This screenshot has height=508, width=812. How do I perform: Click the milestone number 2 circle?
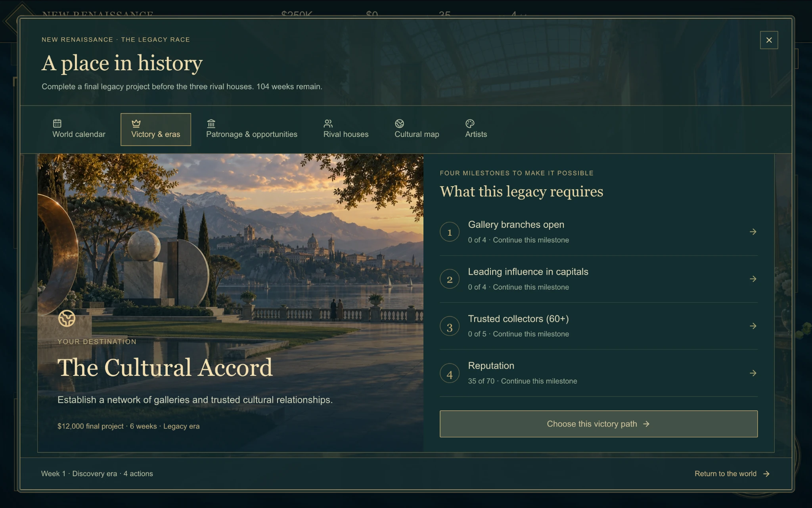tap(450, 279)
